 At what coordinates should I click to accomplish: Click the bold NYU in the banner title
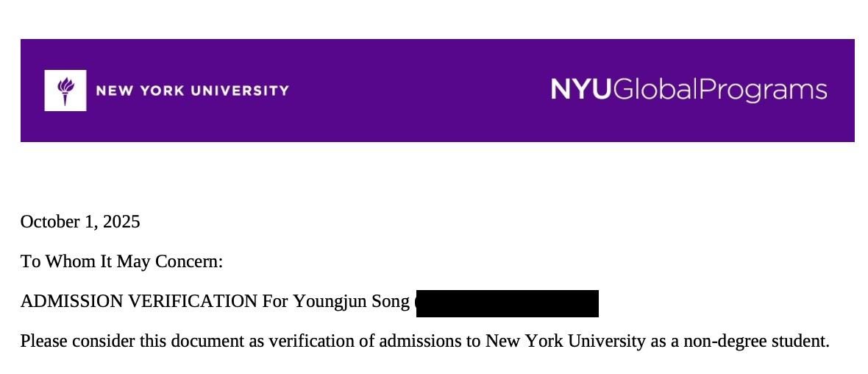[x=580, y=90]
